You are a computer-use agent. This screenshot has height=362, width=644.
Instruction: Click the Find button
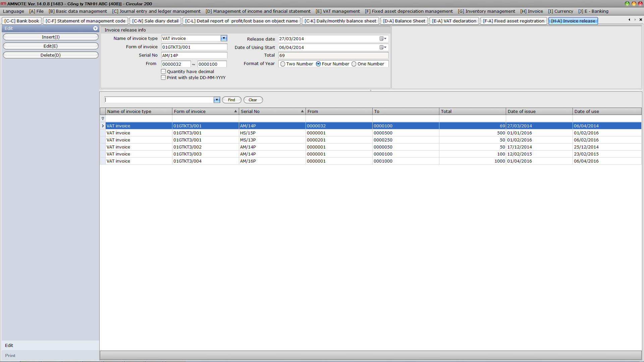231,100
